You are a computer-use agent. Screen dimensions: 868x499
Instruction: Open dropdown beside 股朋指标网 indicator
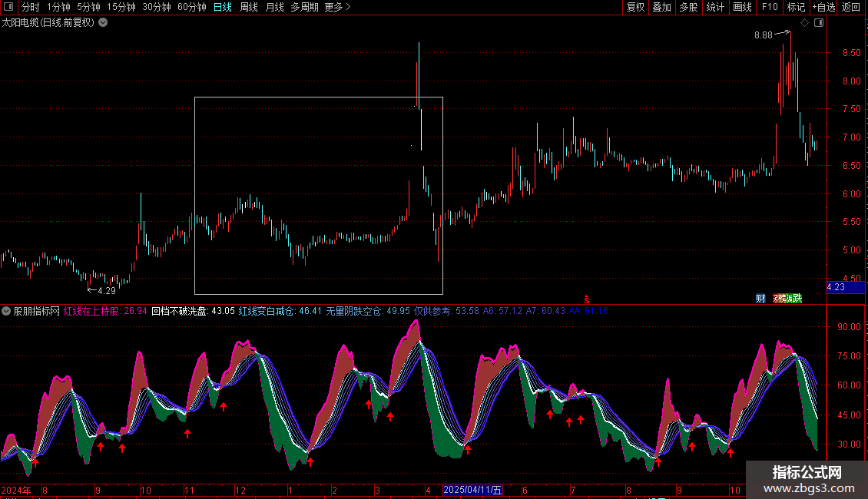point(6,311)
